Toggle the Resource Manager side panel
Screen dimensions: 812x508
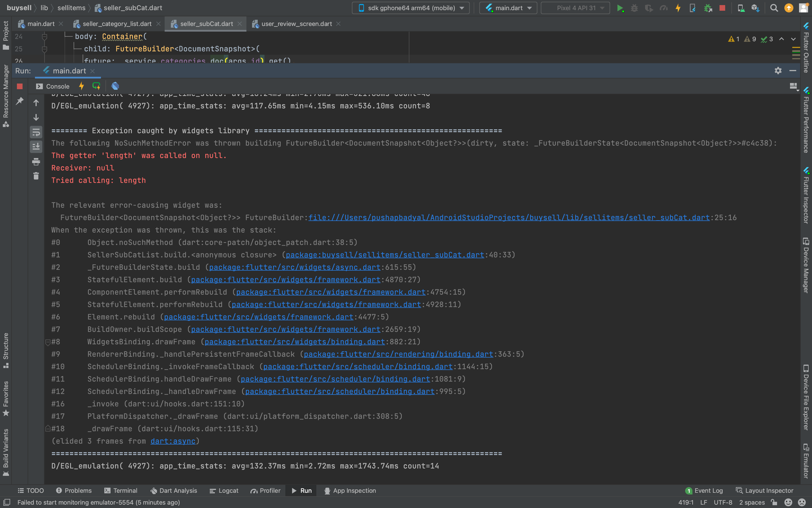pos(6,96)
